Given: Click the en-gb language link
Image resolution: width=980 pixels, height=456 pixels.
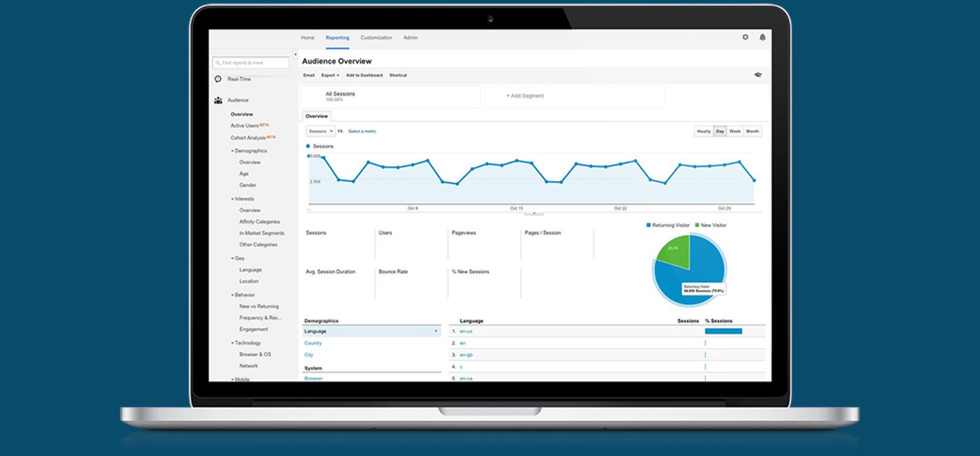Looking at the screenshot, I should pyautogui.click(x=466, y=355).
